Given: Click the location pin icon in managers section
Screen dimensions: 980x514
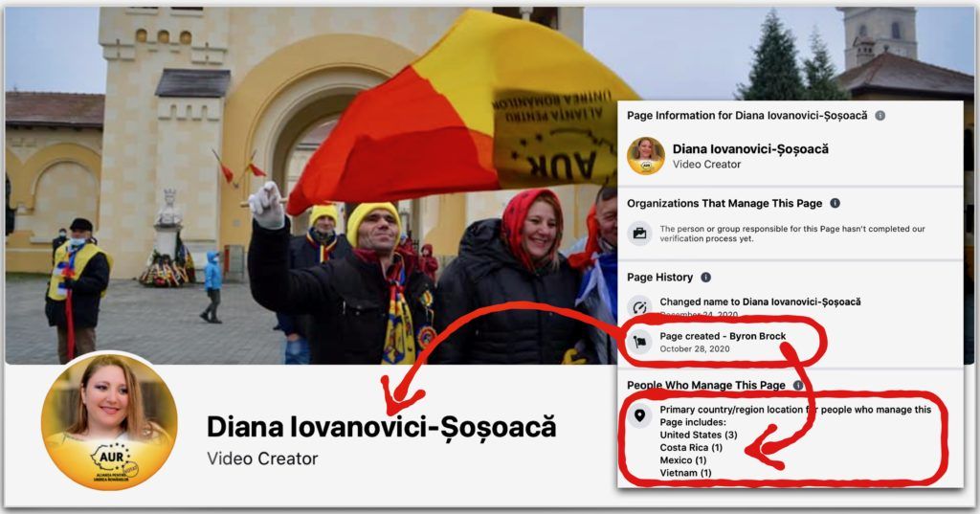Looking at the screenshot, I should pyautogui.click(x=639, y=415).
